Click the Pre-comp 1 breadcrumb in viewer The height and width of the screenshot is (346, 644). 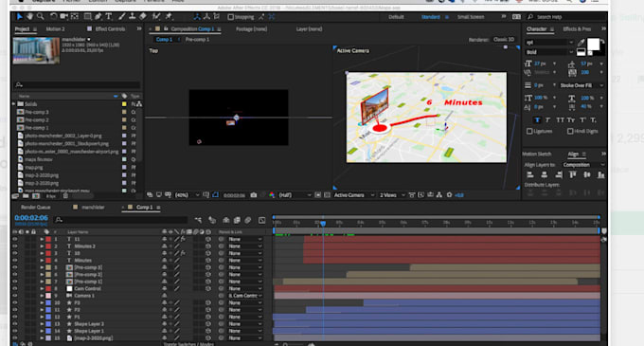coord(197,40)
